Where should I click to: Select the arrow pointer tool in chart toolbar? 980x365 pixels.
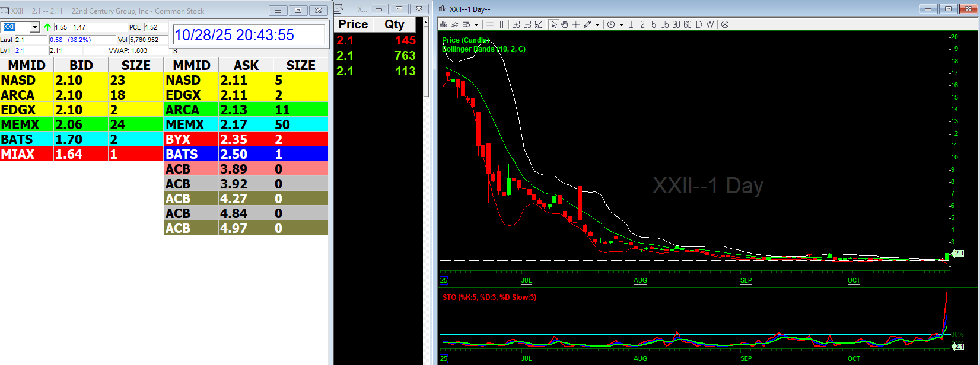point(553,24)
